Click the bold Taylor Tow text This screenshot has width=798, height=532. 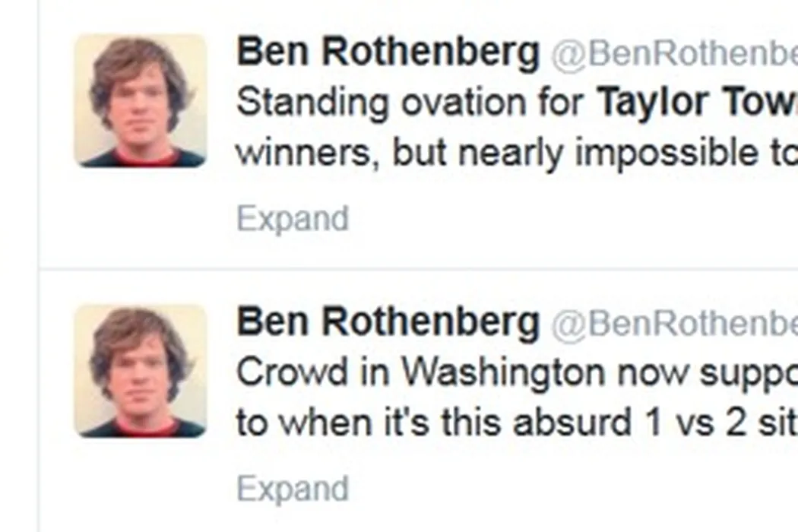point(695,103)
